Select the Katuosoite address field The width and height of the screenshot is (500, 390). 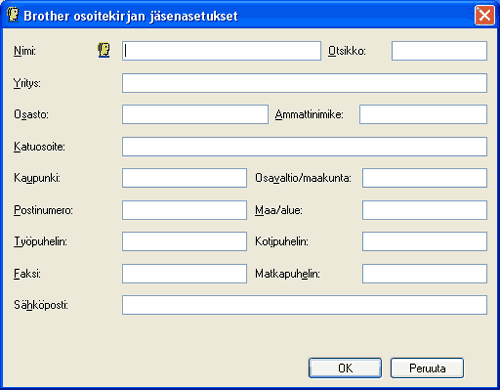pos(304,147)
